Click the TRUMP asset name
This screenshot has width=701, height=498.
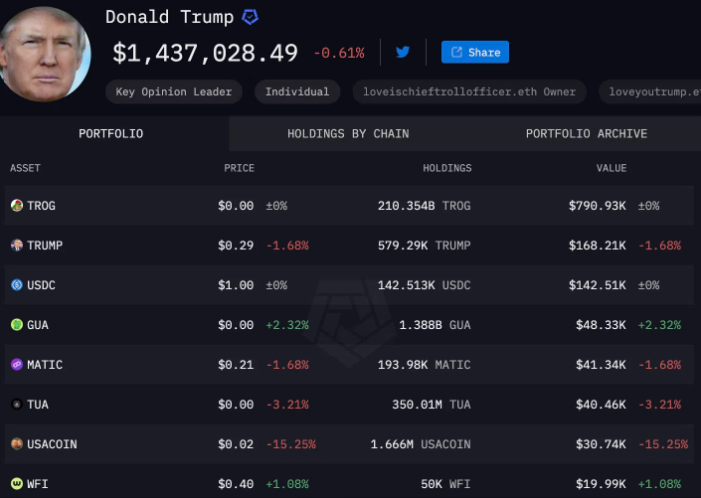click(x=45, y=245)
